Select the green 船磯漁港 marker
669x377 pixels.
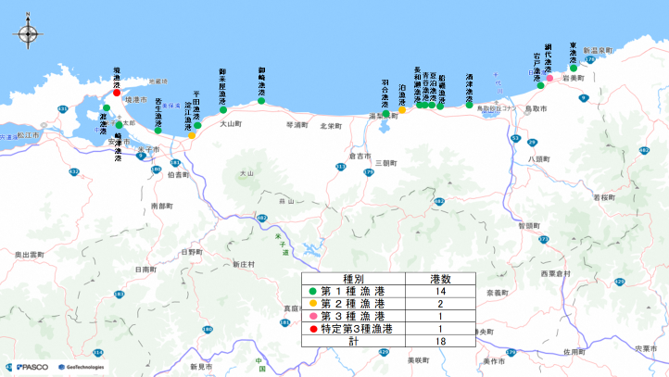440,106
